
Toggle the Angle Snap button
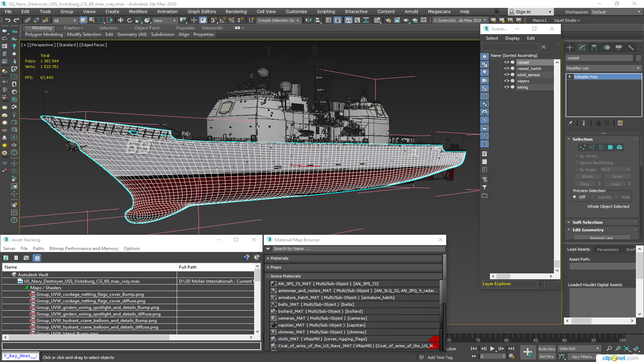222,20
